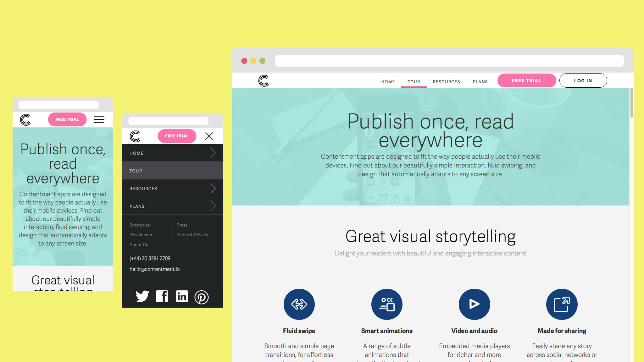
Task: Select TOUR tab in desktop navigation
Action: 414,82
